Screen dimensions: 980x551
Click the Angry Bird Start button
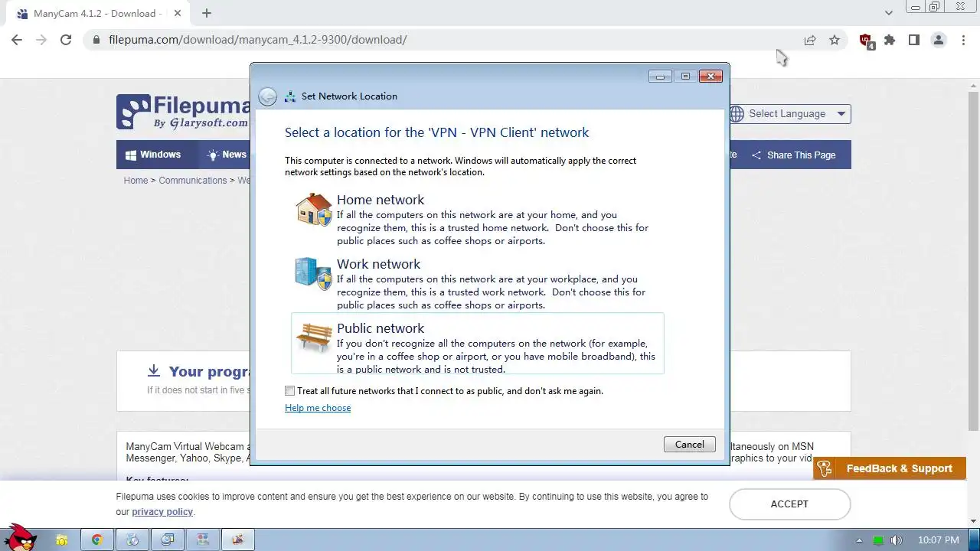click(x=21, y=537)
